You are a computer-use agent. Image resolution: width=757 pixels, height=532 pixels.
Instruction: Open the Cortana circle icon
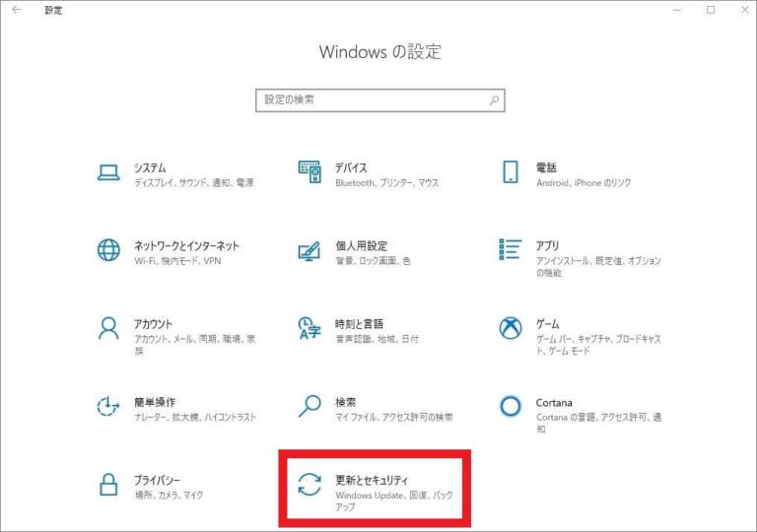[511, 406]
